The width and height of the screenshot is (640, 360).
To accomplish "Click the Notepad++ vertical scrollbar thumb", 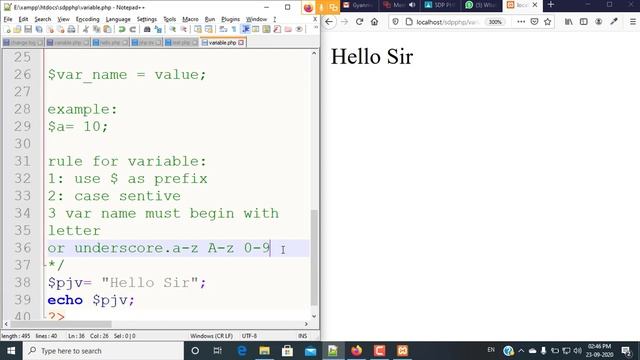I will click(314, 257).
